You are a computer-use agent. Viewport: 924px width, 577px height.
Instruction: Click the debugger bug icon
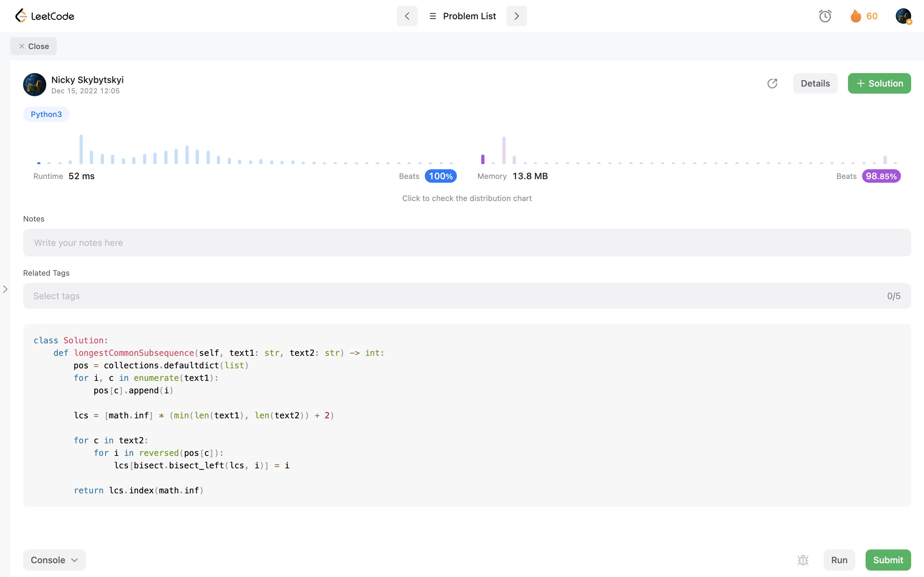tap(803, 560)
